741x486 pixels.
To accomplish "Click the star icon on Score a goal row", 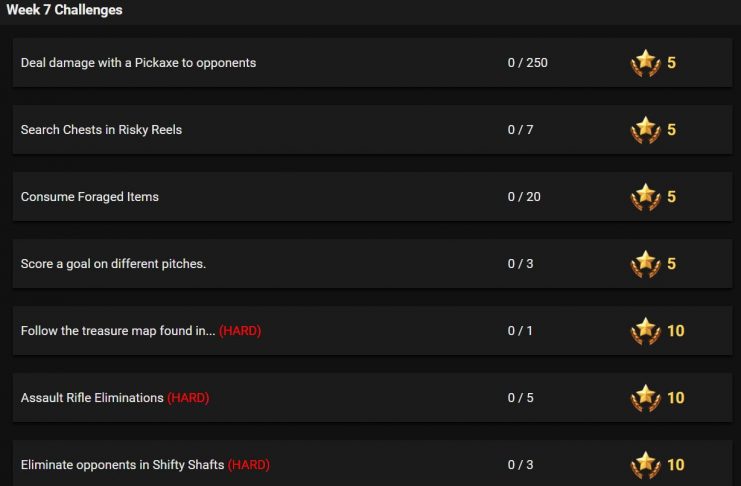I will [646, 264].
